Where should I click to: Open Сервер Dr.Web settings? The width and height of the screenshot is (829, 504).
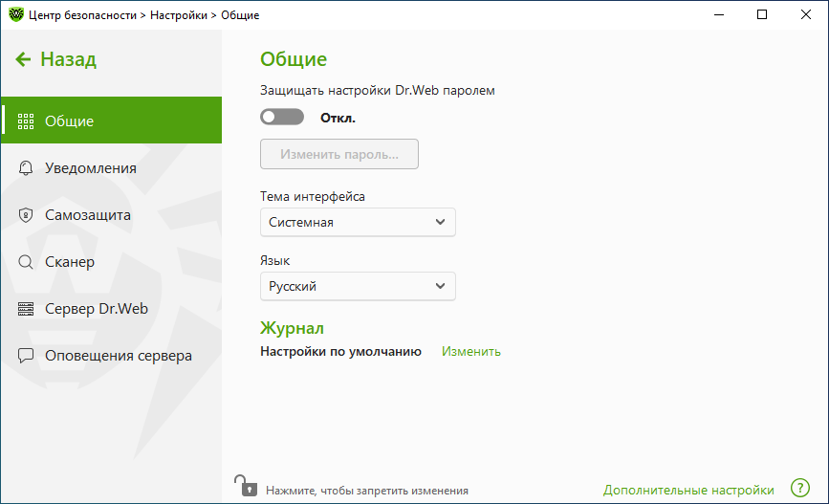click(112, 309)
